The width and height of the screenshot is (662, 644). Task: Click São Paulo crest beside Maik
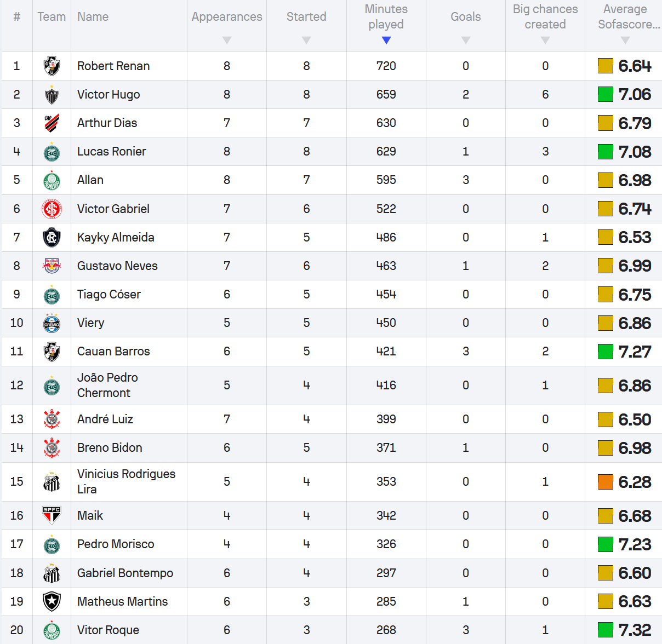coord(52,515)
